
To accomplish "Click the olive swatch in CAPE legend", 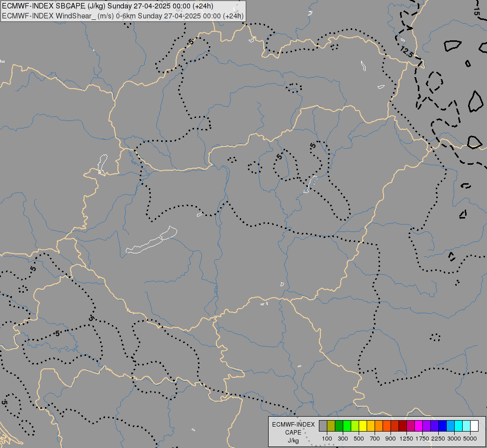I will (331, 426).
